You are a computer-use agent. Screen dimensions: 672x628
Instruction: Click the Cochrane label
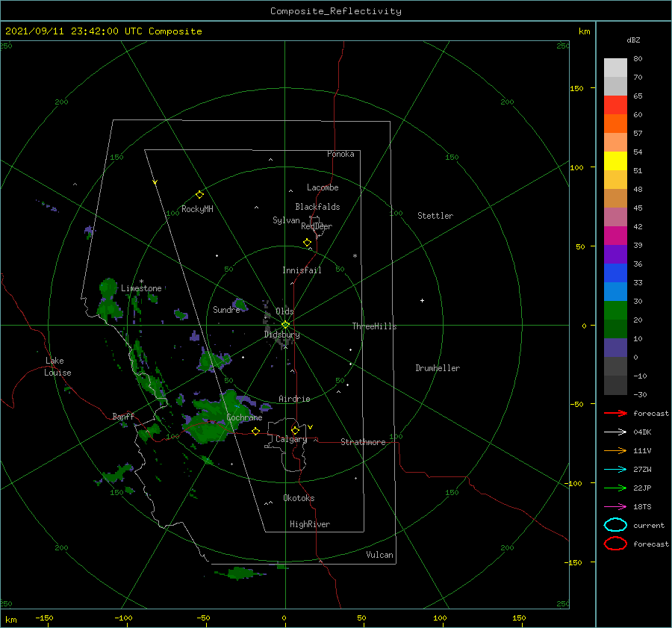[244, 417]
